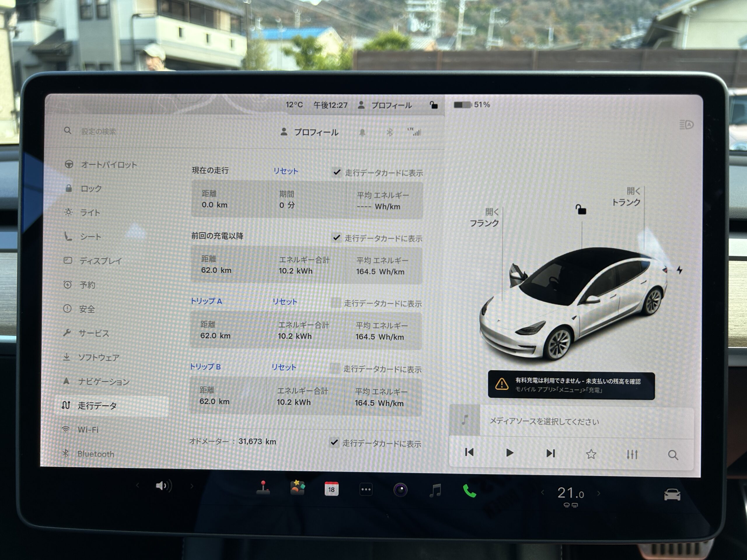This screenshot has height=560, width=747.
Task: Raise volume with right arrow
Action: coord(192,486)
